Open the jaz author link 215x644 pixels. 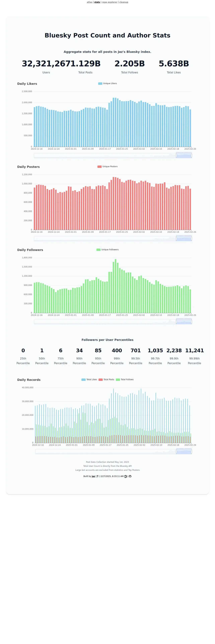93,476
